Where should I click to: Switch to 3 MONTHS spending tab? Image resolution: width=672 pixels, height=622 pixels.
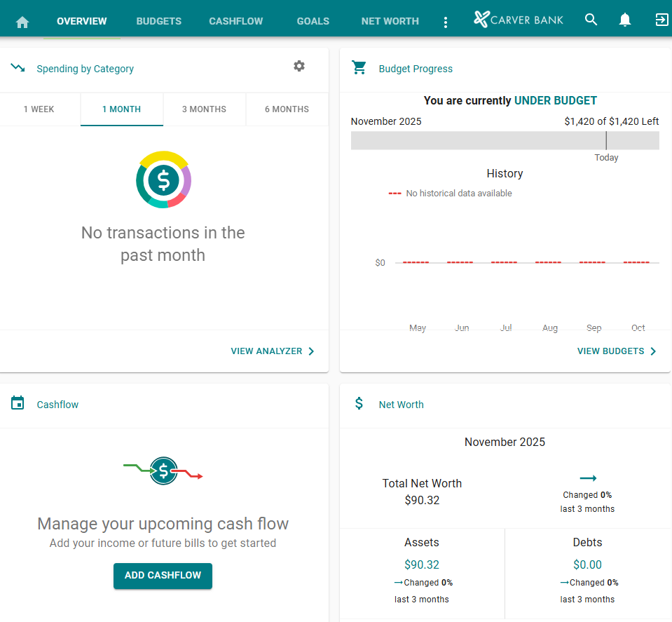tap(204, 109)
